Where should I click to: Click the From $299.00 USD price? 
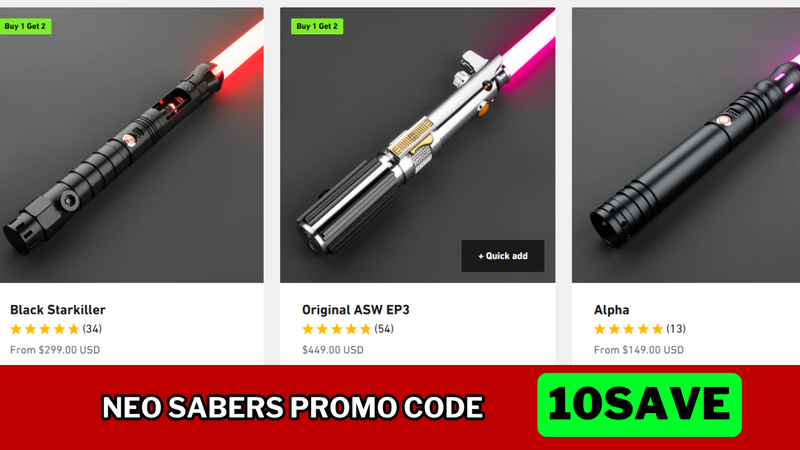tap(55, 350)
